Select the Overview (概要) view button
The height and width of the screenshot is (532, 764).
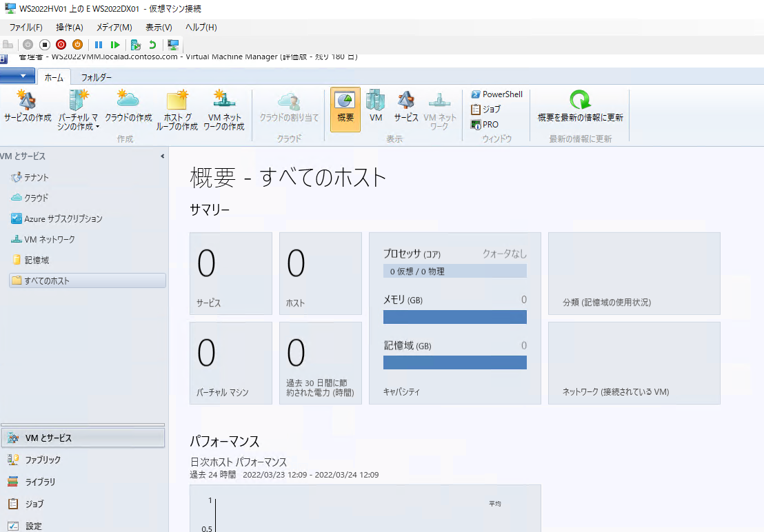345,110
